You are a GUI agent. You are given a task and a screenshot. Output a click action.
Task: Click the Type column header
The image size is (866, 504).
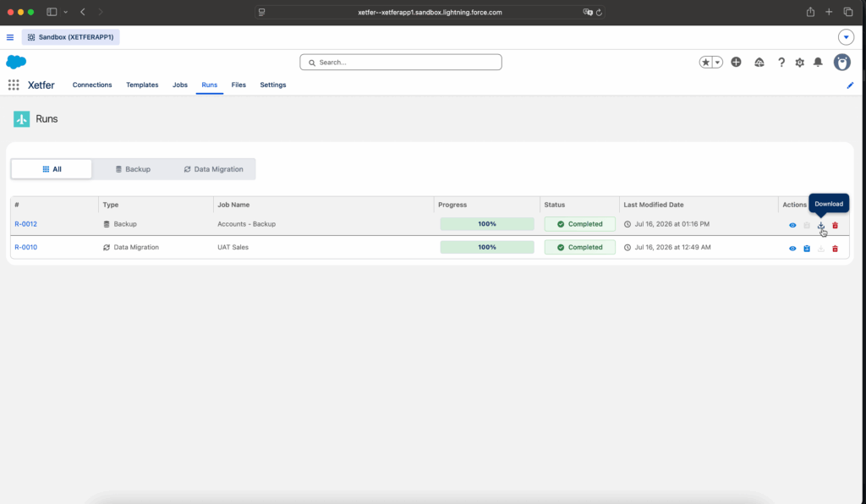(x=111, y=205)
